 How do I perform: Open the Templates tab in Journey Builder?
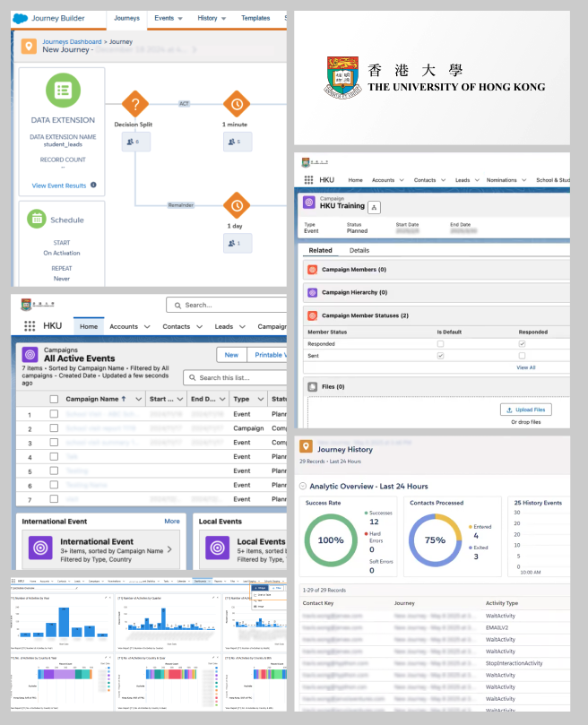[x=255, y=18]
